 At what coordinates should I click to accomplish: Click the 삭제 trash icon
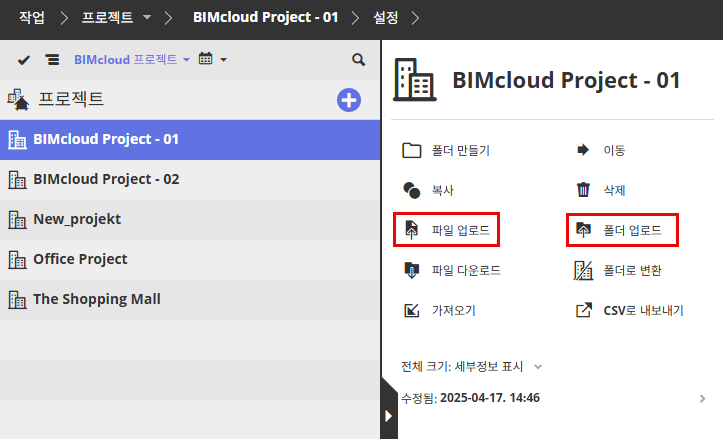pos(583,190)
